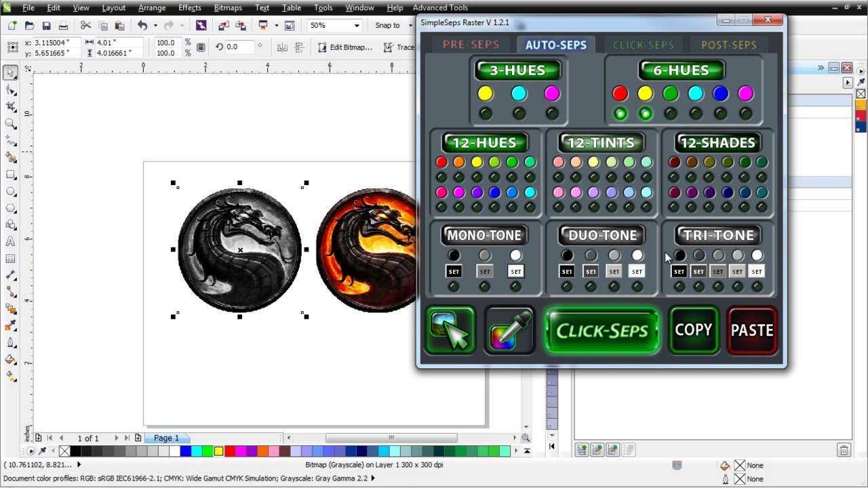Select the Pick tool in the toolbox
Screen dimensions: 868x488
10,73
